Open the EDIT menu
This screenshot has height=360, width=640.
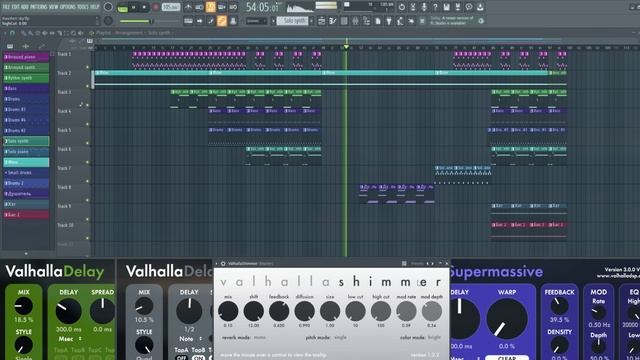point(16,7)
